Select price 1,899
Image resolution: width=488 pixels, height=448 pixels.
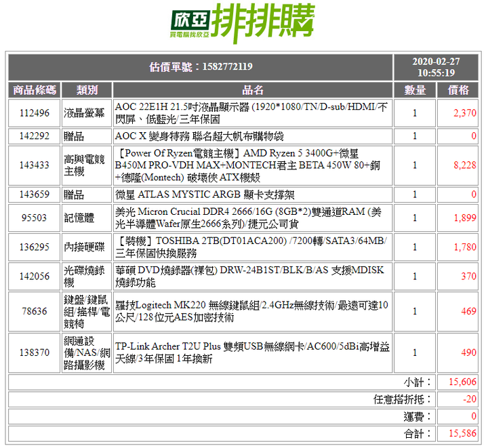[465, 218]
